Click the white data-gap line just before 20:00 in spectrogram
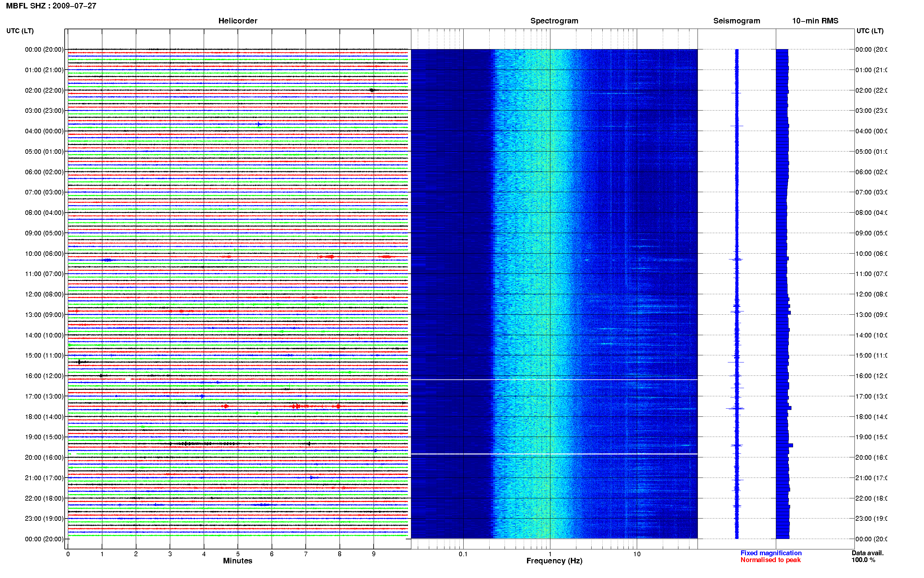 pos(554,454)
